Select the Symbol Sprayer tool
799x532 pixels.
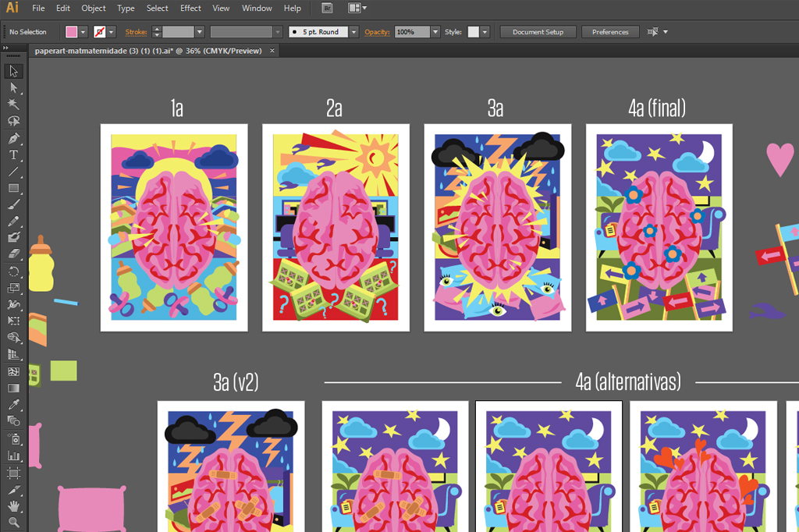[x=14, y=439]
